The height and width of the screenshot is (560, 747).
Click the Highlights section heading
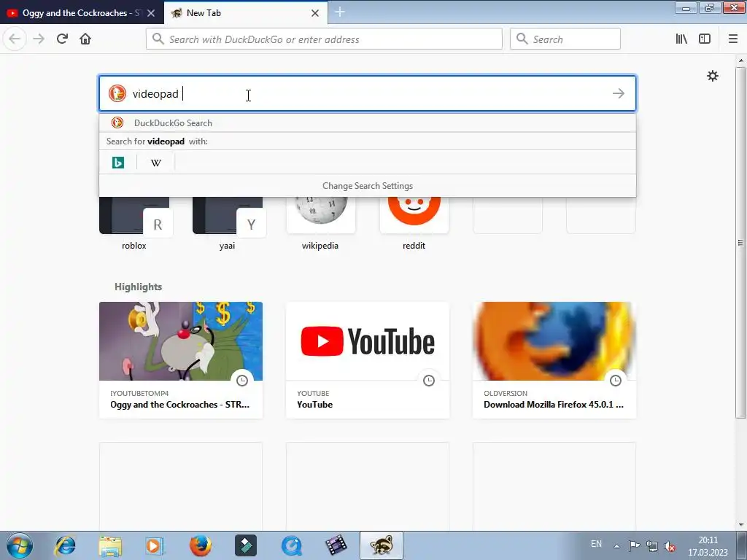click(x=138, y=287)
